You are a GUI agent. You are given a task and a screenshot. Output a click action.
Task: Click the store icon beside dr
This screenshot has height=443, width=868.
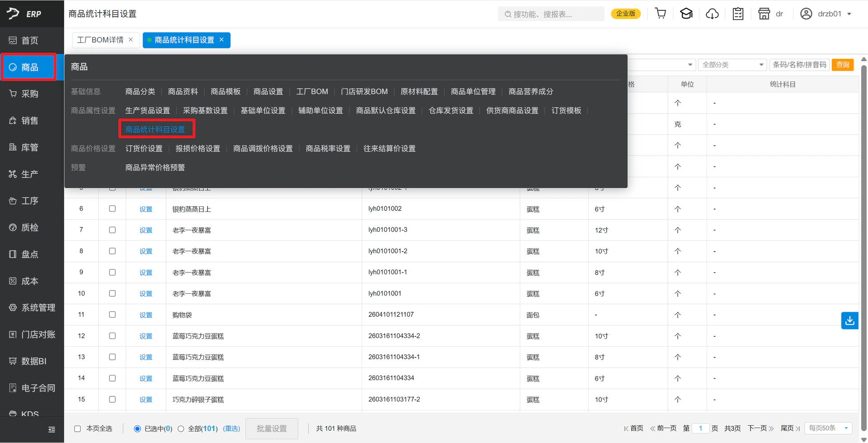click(x=764, y=14)
